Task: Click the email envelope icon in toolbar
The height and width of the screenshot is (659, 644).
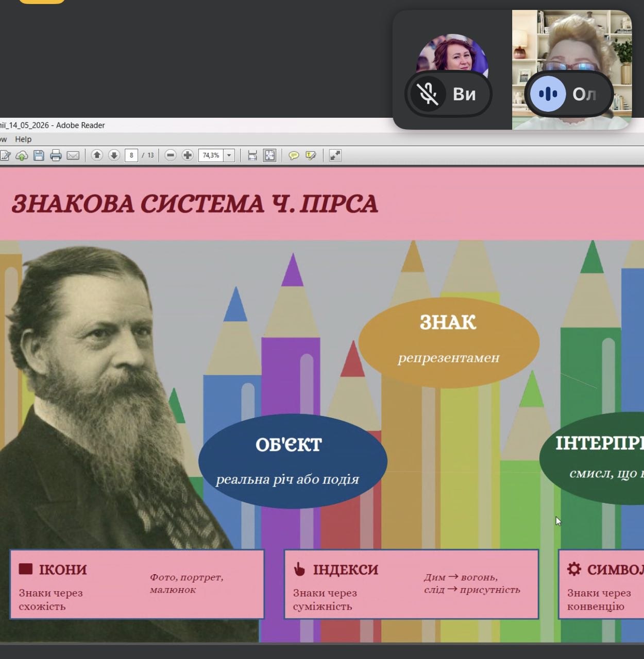Action: (x=73, y=155)
